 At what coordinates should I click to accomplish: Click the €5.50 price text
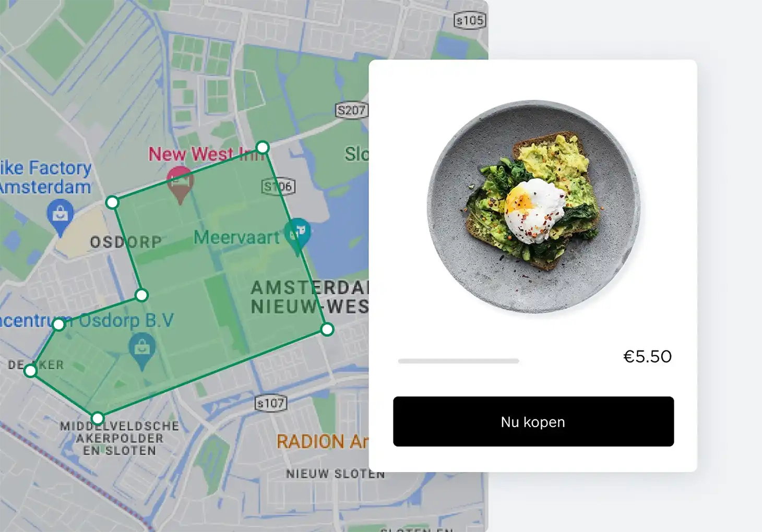[647, 357]
